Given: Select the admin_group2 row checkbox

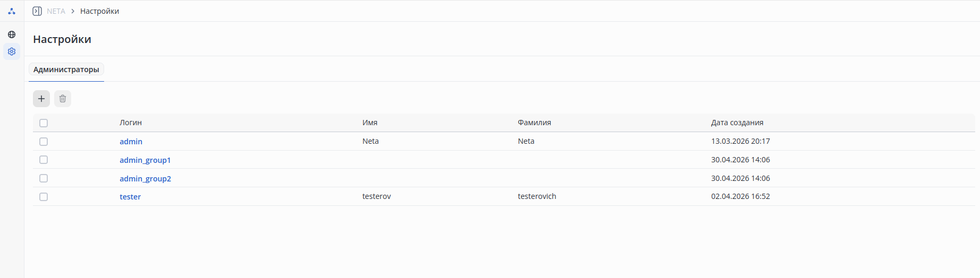Looking at the screenshot, I should point(44,178).
